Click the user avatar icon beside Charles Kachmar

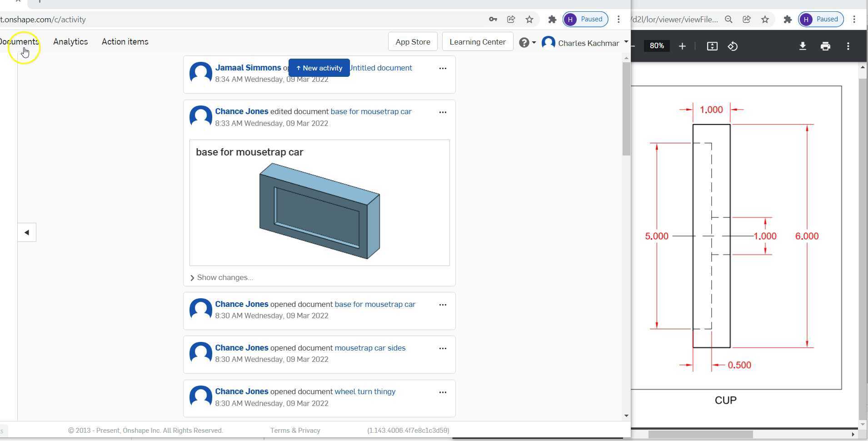(549, 42)
